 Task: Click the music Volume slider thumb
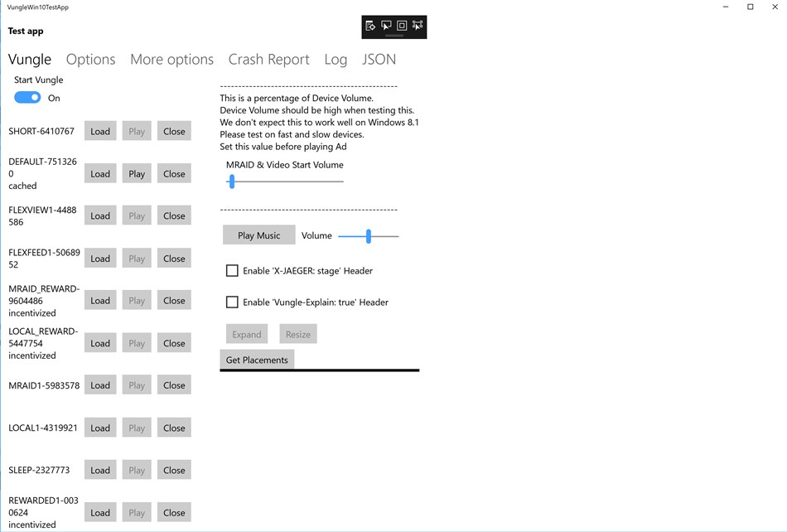click(369, 236)
